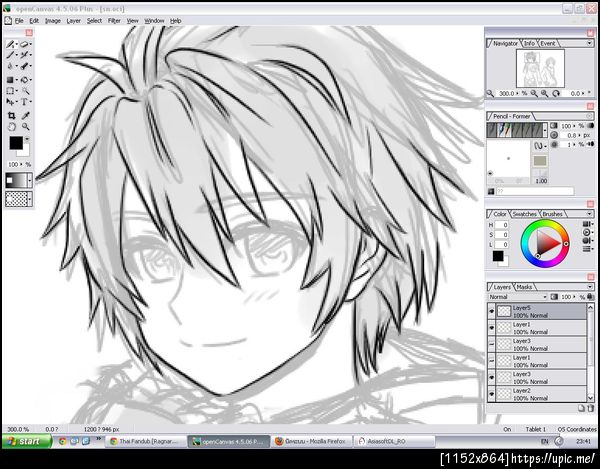
Task: Toggle the brush opacity pressure icon at right
Action: tap(590, 125)
